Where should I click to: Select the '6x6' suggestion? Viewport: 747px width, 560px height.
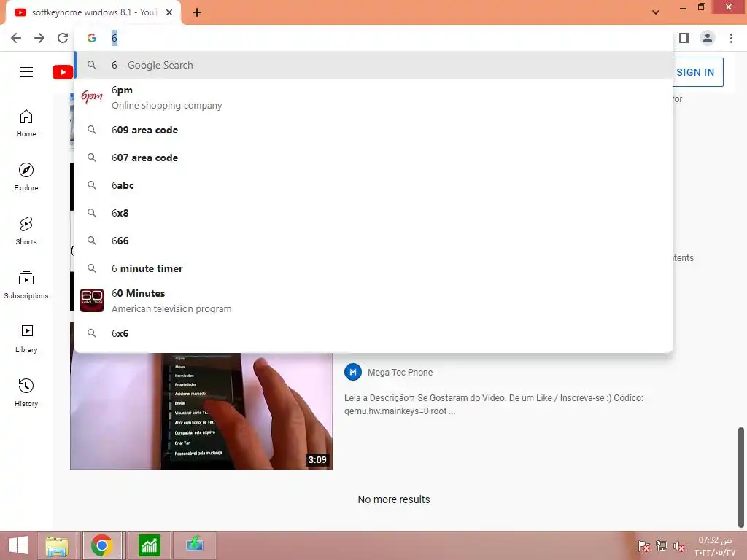[x=374, y=333]
